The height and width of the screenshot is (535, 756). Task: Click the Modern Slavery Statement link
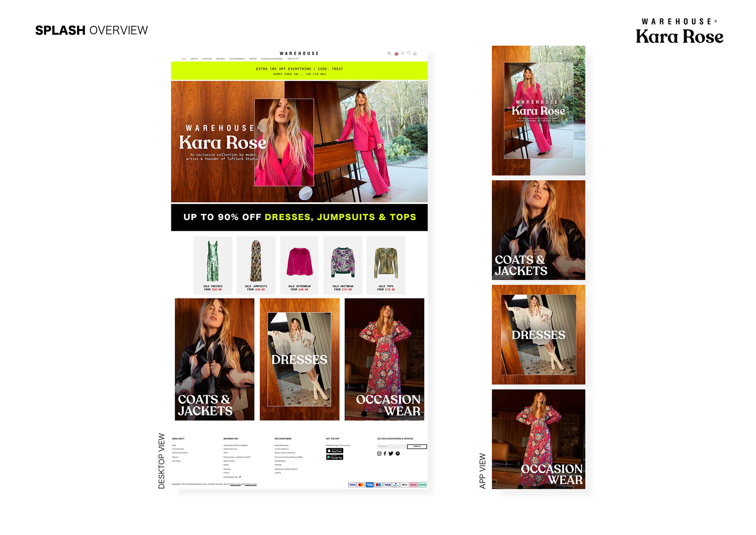pyautogui.click(x=285, y=453)
